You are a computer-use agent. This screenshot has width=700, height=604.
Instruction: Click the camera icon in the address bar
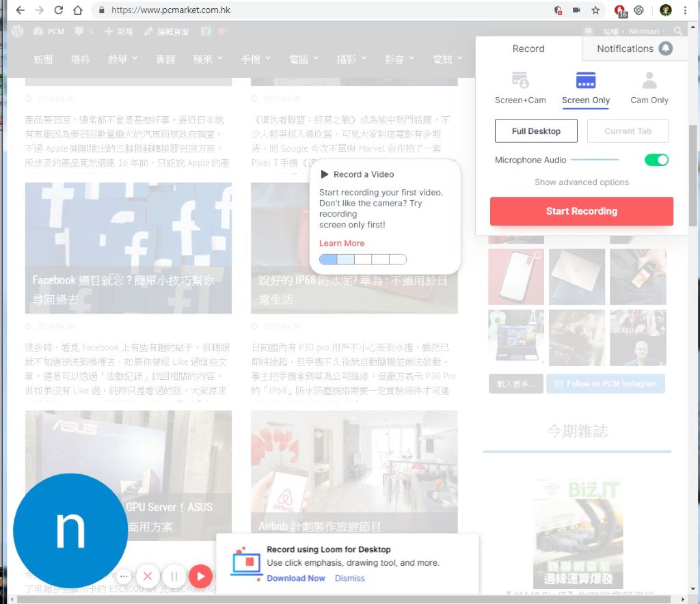(577, 10)
